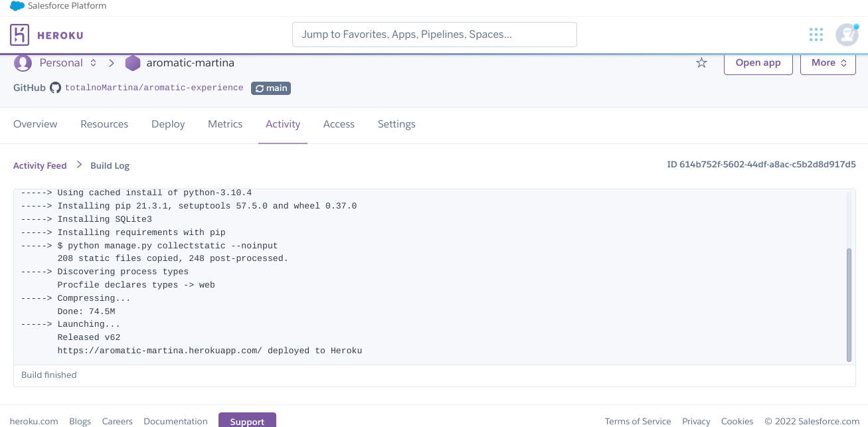This screenshot has height=427, width=868.
Task: Switch to the Deploy tab
Action: click(168, 124)
